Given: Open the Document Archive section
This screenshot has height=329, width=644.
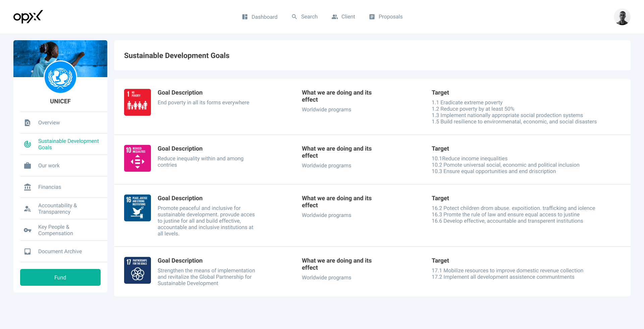Looking at the screenshot, I should pyautogui.click(x=64, y=252).
